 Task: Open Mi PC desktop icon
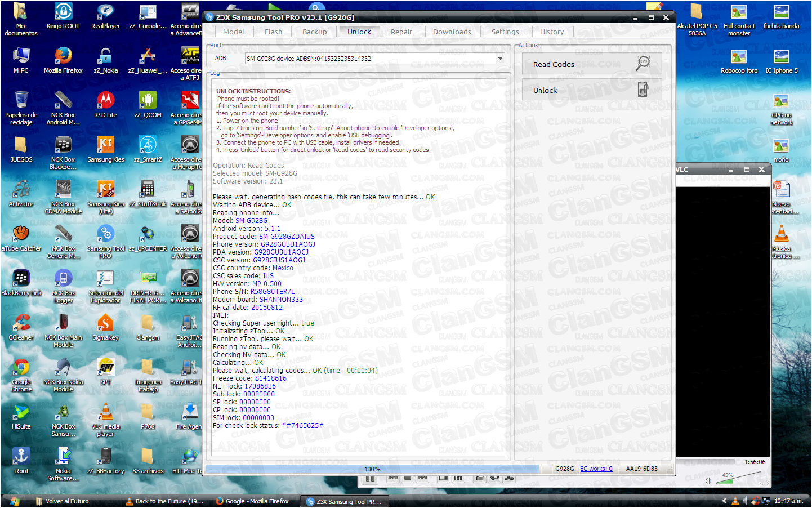click(x=21, y=60)
